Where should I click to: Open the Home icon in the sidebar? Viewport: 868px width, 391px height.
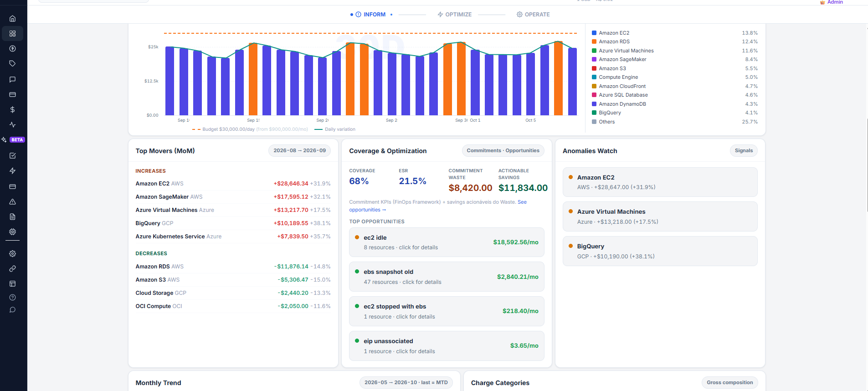click(12, 19)
